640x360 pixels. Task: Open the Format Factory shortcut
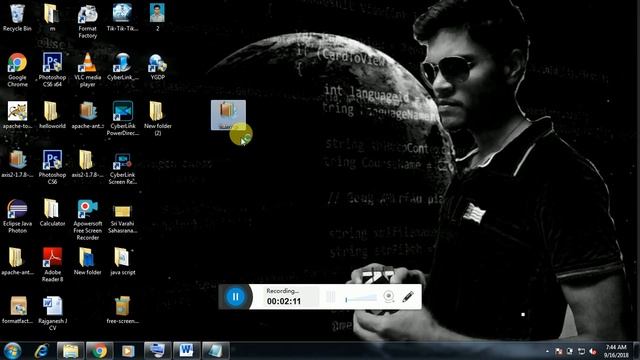[x=87, y=21]
